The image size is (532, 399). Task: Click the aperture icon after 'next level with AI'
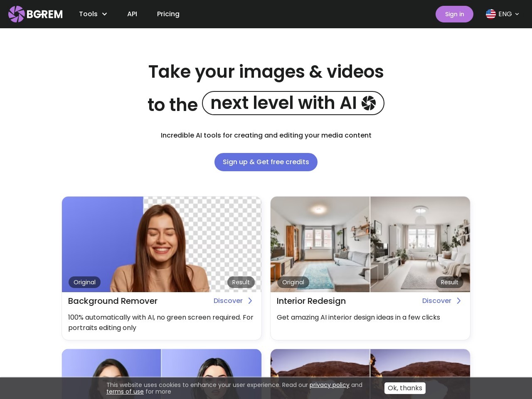tap(369, 103)
